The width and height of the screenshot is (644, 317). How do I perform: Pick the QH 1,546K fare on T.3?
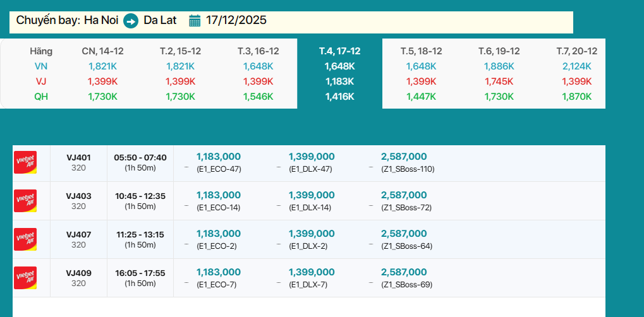(x=258, y=97)
